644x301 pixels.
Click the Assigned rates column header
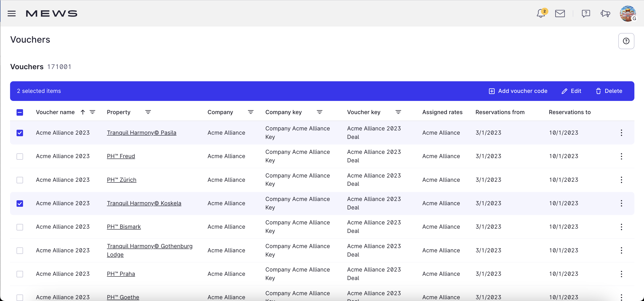[x=442, y=112]
